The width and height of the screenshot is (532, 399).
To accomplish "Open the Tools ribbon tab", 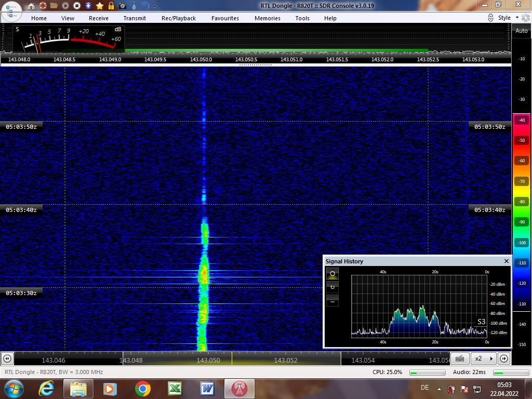I will tap(302, 18).
